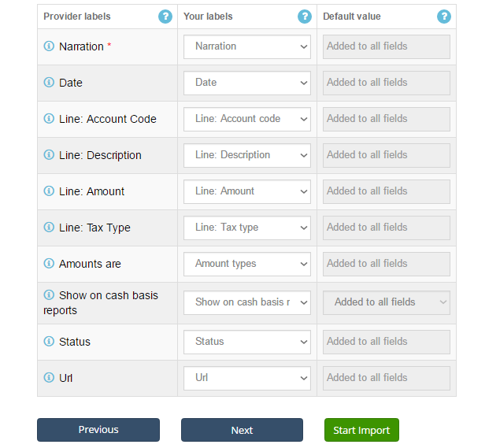Click the Url default value input field

[387, 378]
